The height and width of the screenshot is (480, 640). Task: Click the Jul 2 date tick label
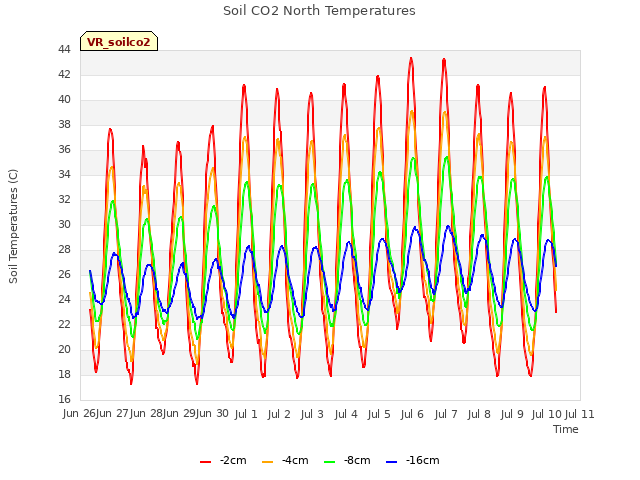coord(279,414)
